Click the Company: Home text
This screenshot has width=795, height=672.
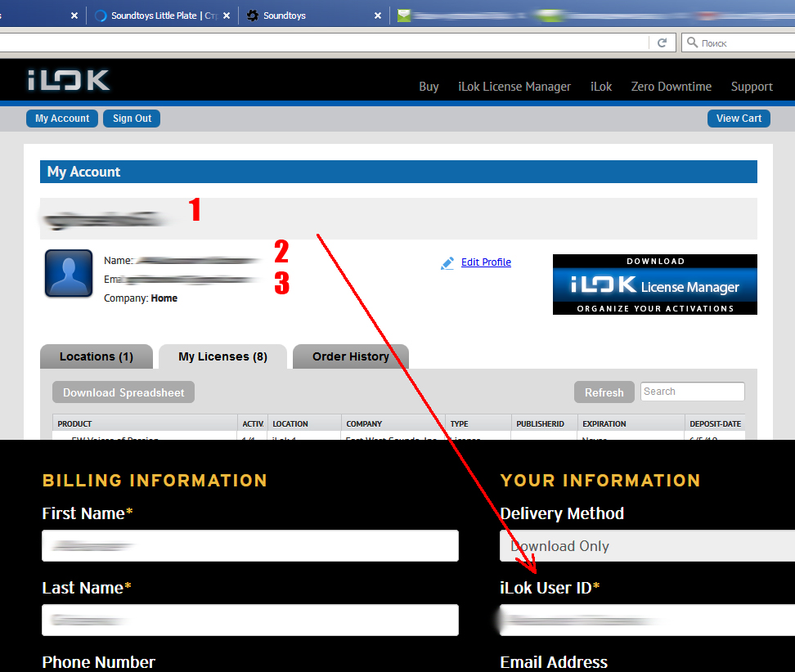pos(141,298)
